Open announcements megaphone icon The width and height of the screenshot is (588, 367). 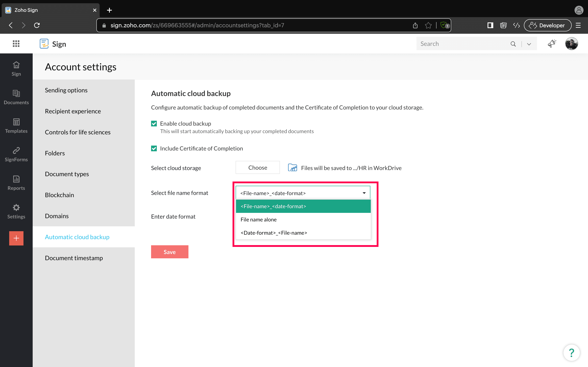(x=552, y=44)
